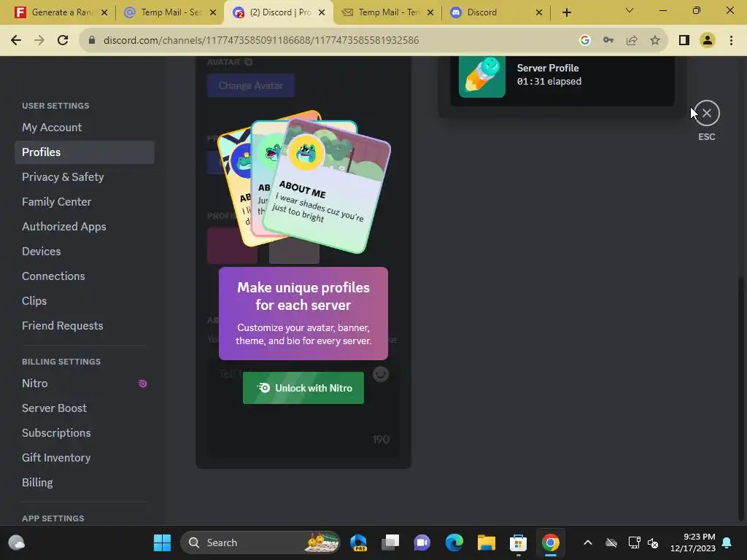The image size is (747, 560).
Task: Click the Google icon in address bar
Action: pyautogui.click(x=585, y=40)
